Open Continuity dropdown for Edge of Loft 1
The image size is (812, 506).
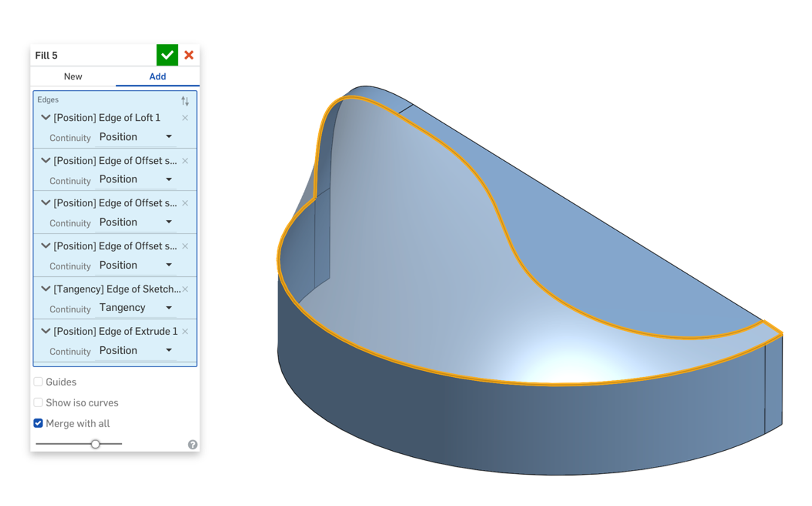[x=136, y=137]
